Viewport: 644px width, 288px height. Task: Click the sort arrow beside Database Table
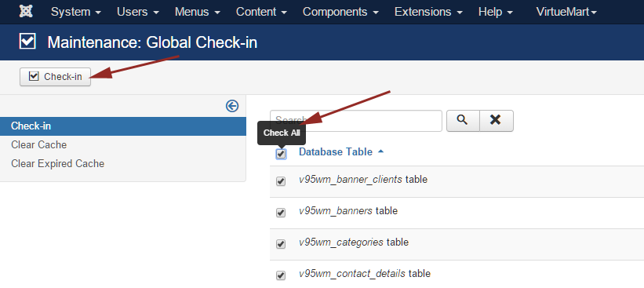(x=380, y=151)
